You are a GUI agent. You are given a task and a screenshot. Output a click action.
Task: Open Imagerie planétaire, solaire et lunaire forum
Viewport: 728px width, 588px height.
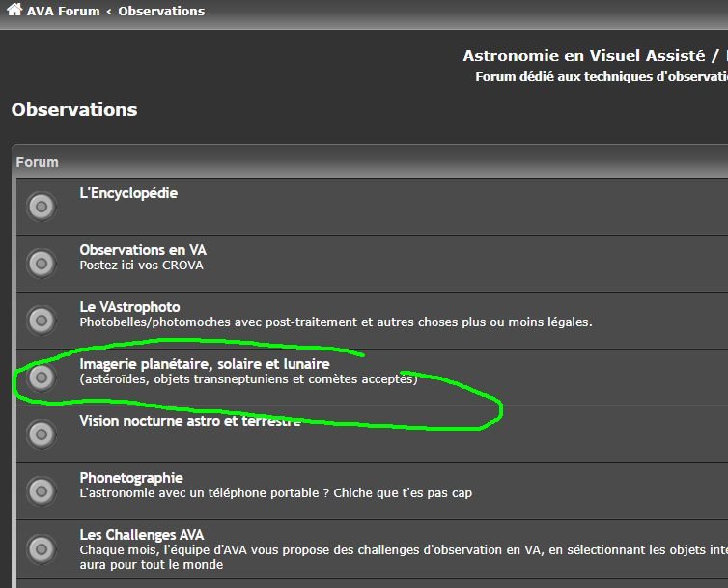click(204, 364)
